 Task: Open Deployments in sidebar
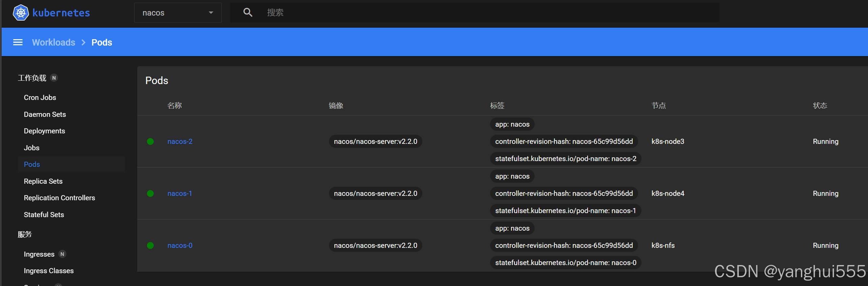[x=44, y=131]
